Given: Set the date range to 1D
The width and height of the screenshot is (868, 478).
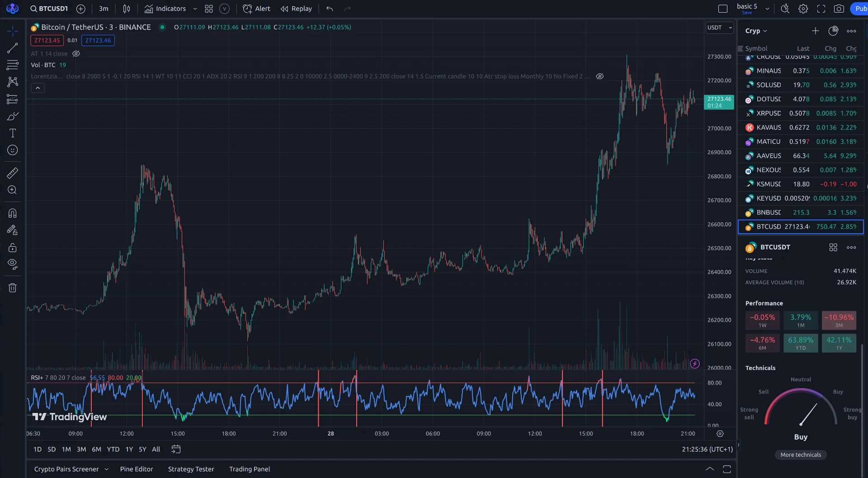Looking at the screenshot, I should pyautogui.click(x=38, y=449).
